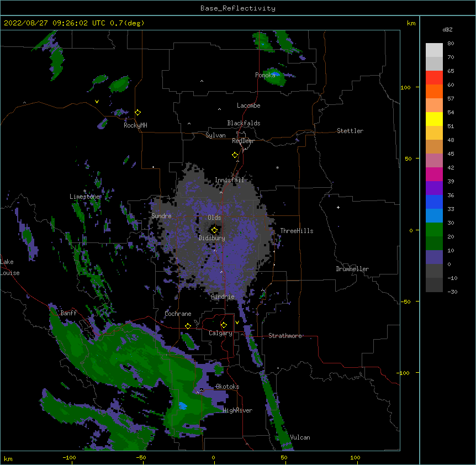476x465 pixels.
Task: Click the white asterisk marker east of Innisfail
Action: pyautogui.click(x=277, y=167)
